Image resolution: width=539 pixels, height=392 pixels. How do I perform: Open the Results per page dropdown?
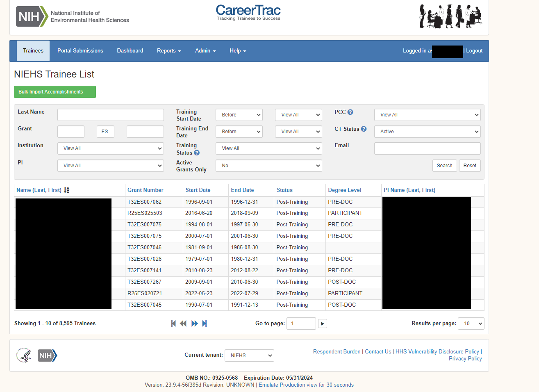(471, 324)
